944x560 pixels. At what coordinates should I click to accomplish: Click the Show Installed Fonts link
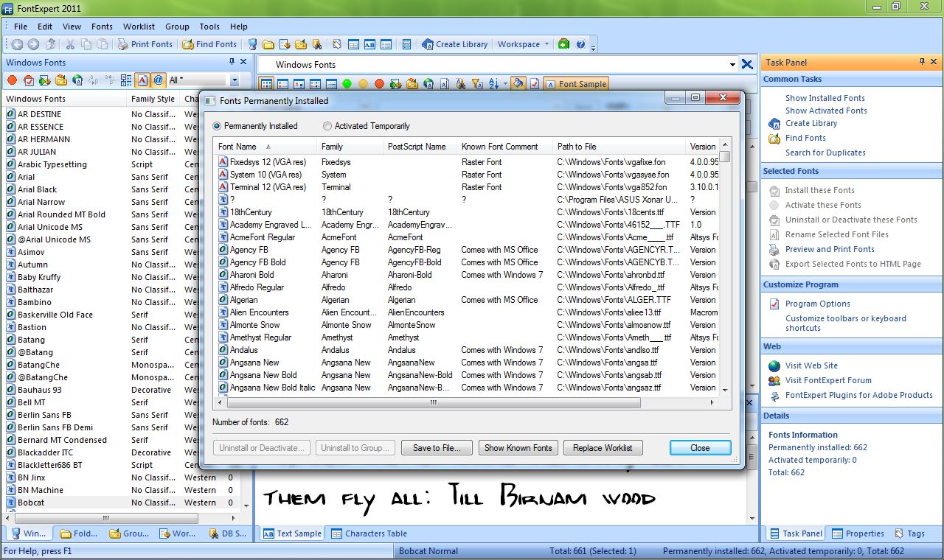825,98
